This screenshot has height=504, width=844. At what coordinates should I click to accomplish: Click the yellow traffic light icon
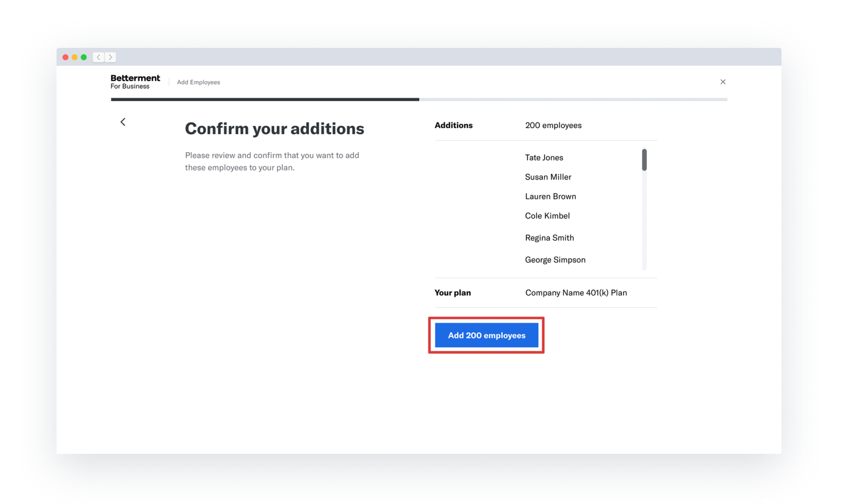(x=74, y=57)
